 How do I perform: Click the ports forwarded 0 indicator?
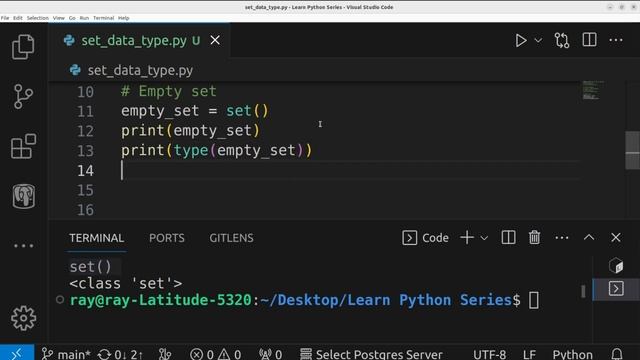pos(270,354)
